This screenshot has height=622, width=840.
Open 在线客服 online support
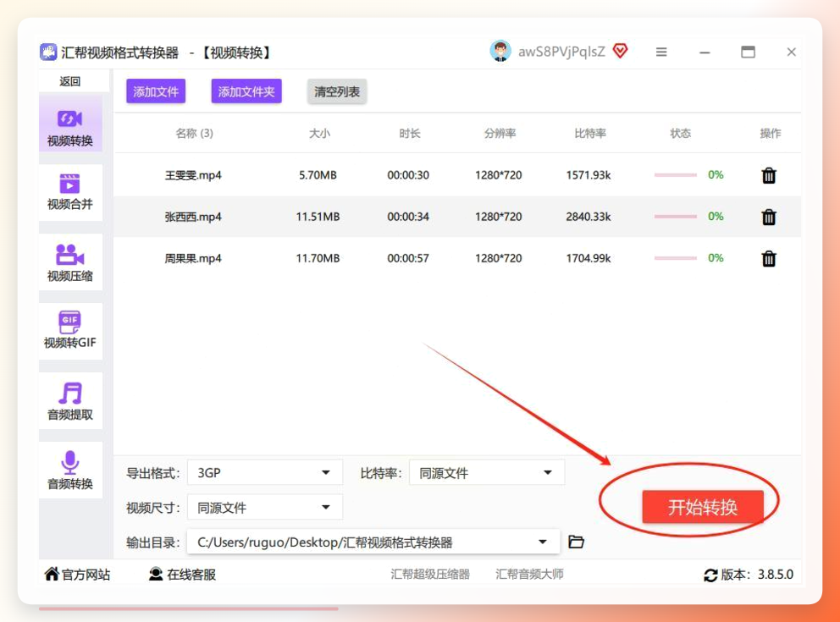coord(182,575)
